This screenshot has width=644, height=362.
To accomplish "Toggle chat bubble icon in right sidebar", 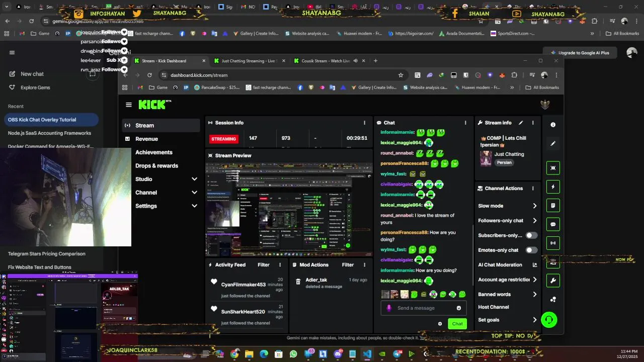I will tap(553, 224).
